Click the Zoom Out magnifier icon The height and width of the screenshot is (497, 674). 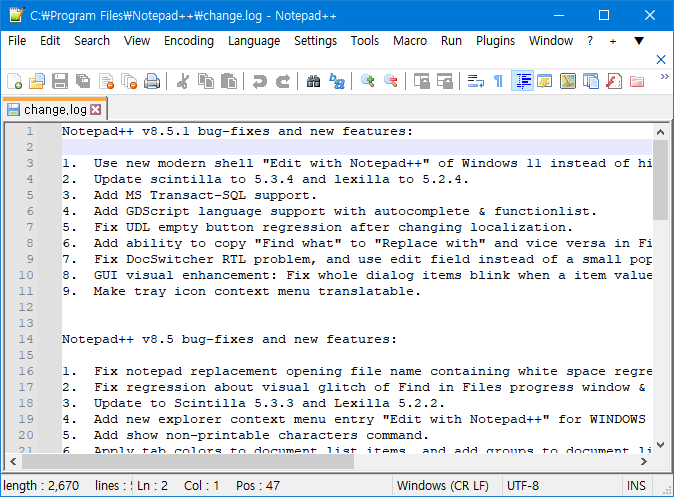(x=391, y=81)
